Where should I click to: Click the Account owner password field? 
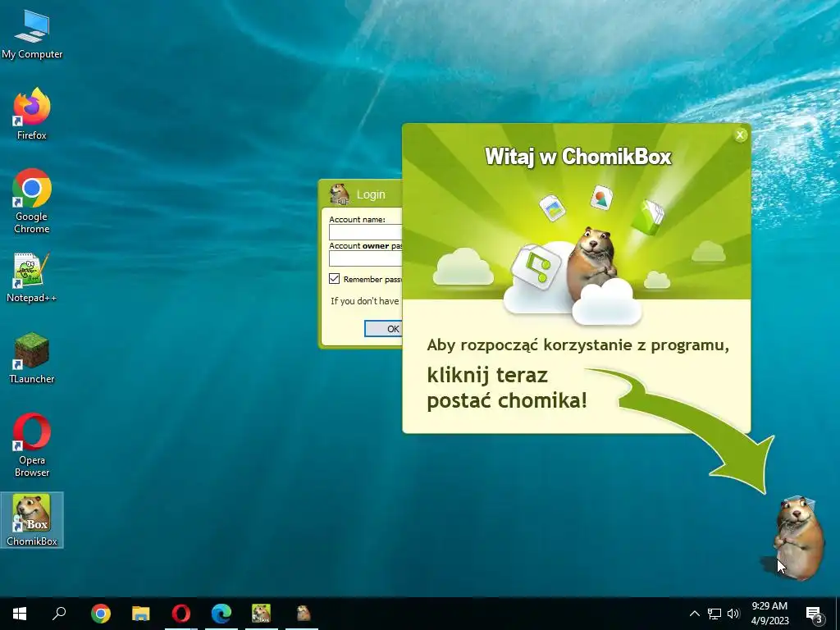tap(365, 258)
